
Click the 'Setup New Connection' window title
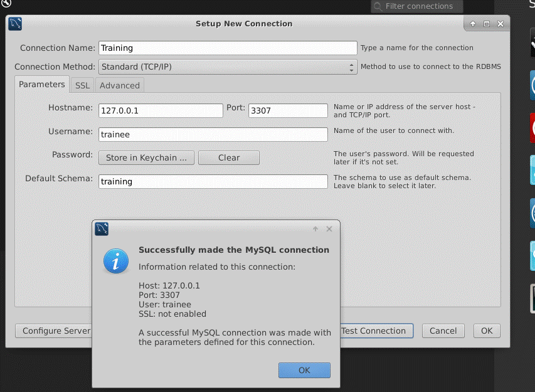click(x=244, y=24)
